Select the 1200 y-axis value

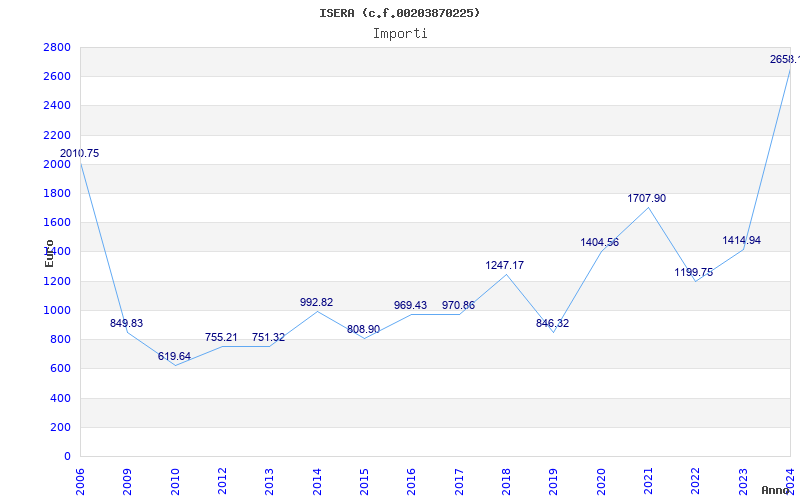[57, 281]
